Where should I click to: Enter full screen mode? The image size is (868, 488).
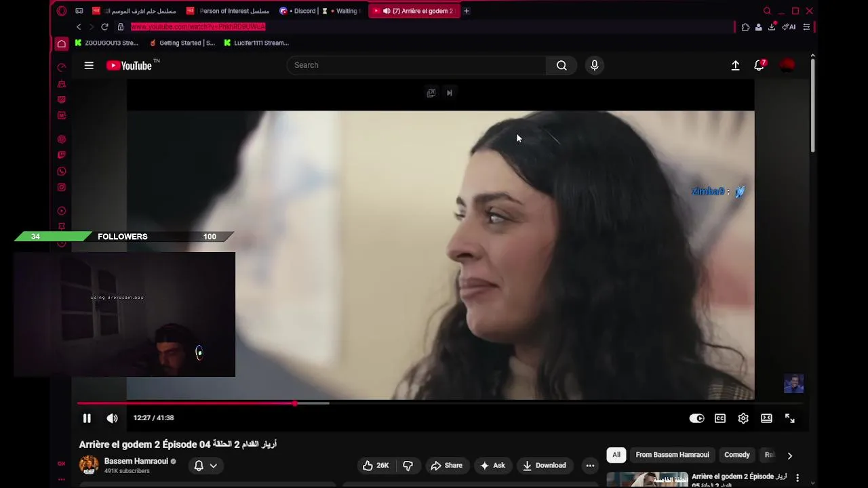click(790, 418)
